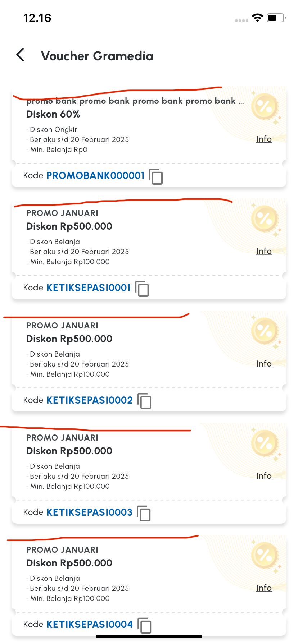Copy the KETIKSEPASI0003 code using copy icon

144,513
